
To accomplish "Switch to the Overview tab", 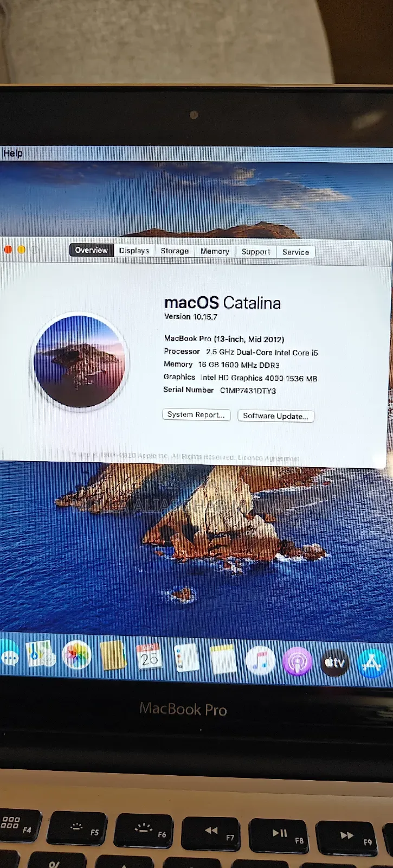I will [x=91, y=250].
